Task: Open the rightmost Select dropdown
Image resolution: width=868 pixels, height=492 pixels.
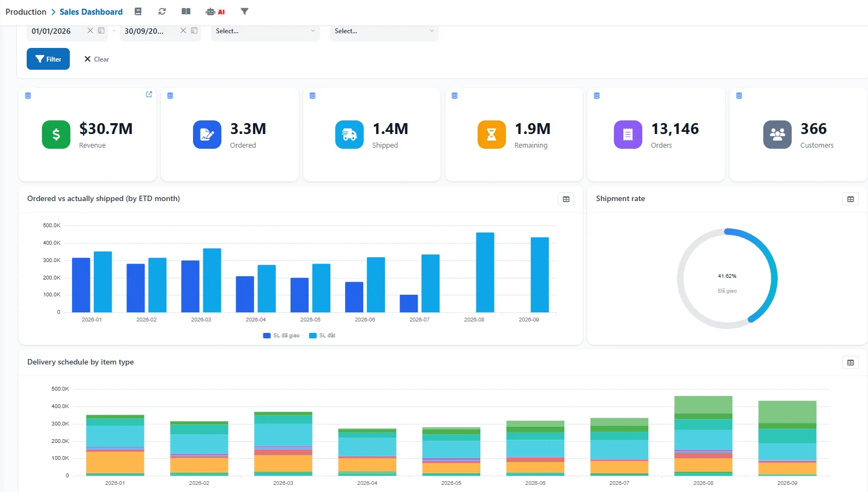Action: (x=384, y=31)
